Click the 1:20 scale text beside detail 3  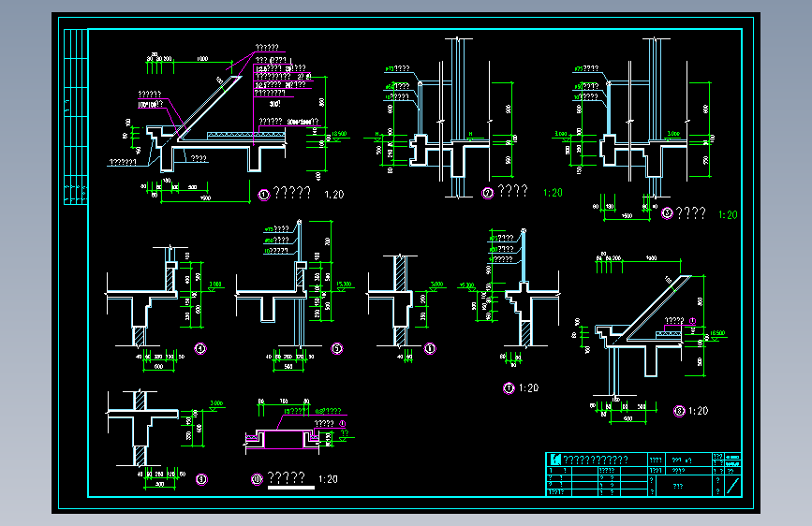click(728, 215)
